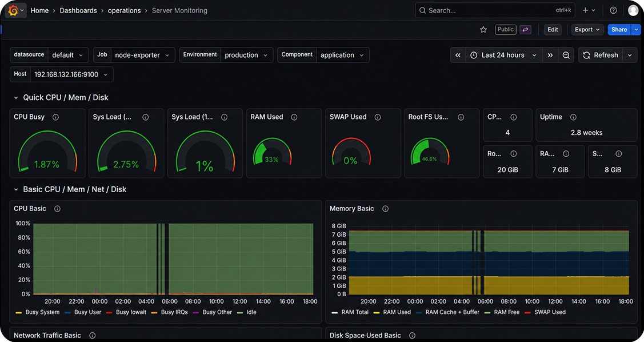
Task: Show info for Uptime panel
Action: pyautogui.click(x=573, y=117)
